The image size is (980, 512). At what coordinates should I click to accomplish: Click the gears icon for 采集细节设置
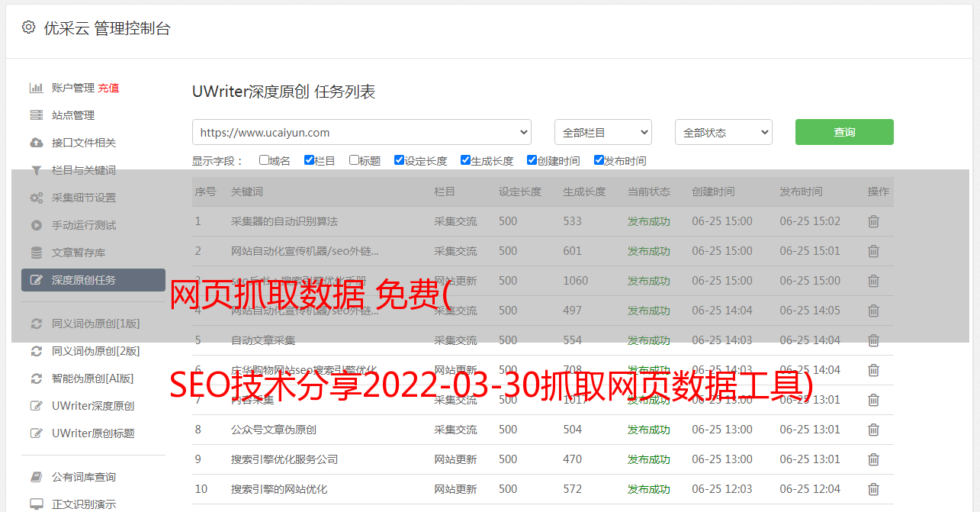coord(36,198)
